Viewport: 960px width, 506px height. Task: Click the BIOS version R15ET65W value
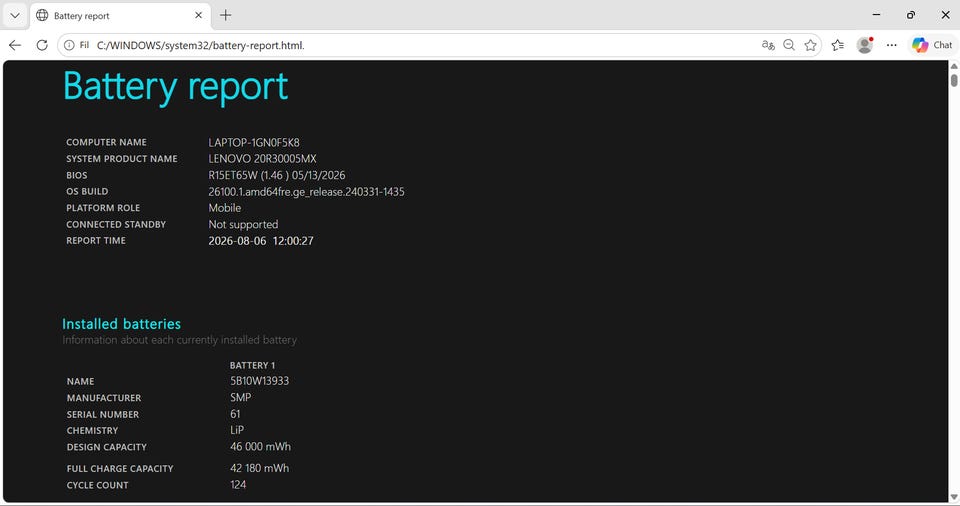pos(277,175)
